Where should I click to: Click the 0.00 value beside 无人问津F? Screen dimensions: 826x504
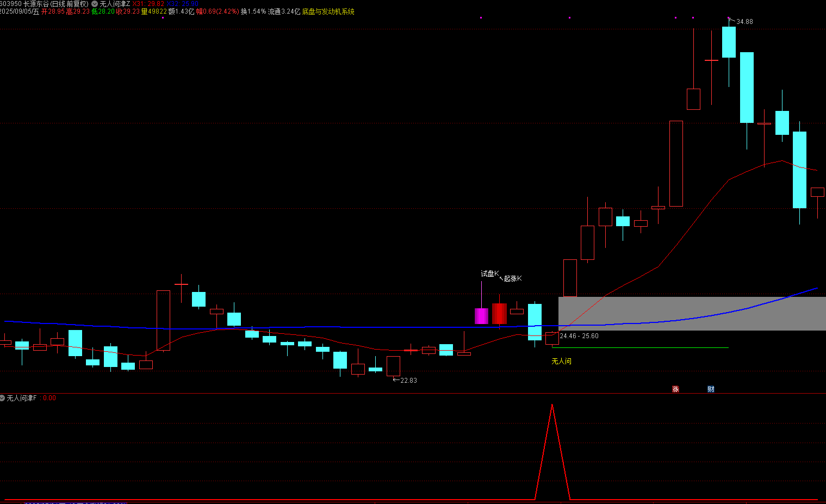(49, 398)
